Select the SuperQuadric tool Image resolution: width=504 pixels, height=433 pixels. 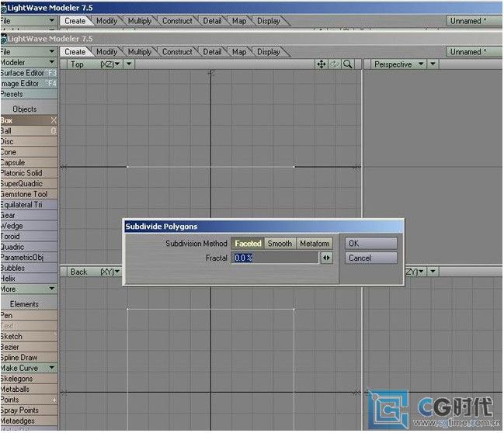(x=29, y=183)
